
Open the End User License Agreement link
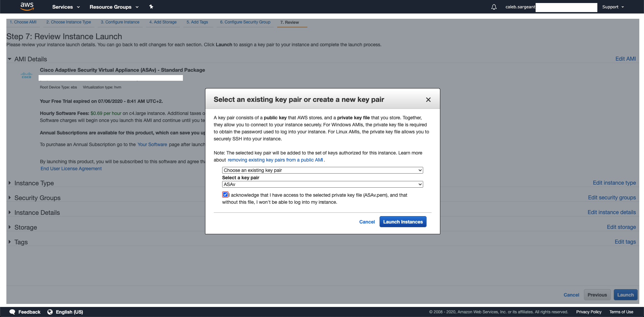(x=71, y=169)
